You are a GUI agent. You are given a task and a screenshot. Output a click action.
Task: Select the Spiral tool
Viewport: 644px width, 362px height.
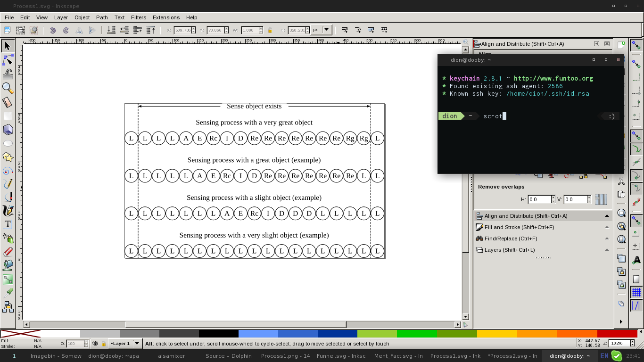[8, 171]
